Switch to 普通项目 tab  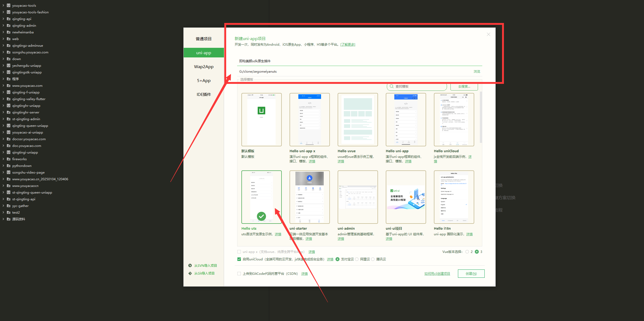pos(204,39)
